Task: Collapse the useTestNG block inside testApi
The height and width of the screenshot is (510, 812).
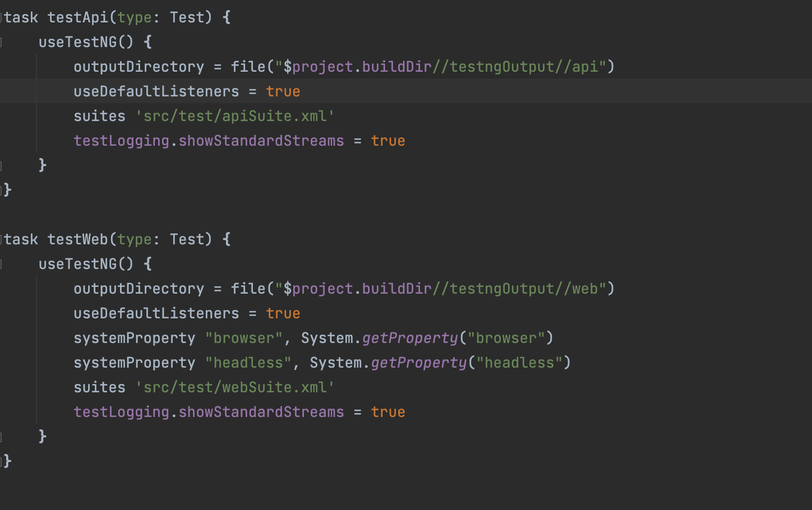Action: [x=2, y=42]
